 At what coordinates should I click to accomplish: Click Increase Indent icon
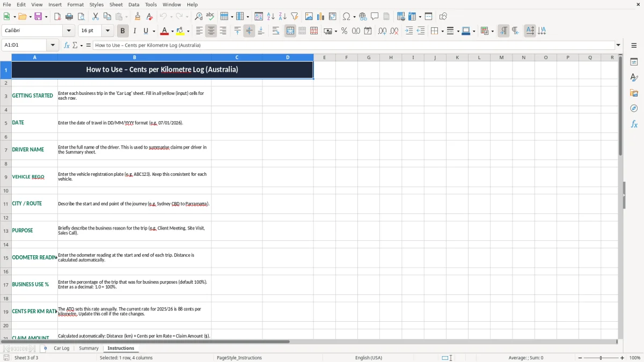click(x=409, y=31)
